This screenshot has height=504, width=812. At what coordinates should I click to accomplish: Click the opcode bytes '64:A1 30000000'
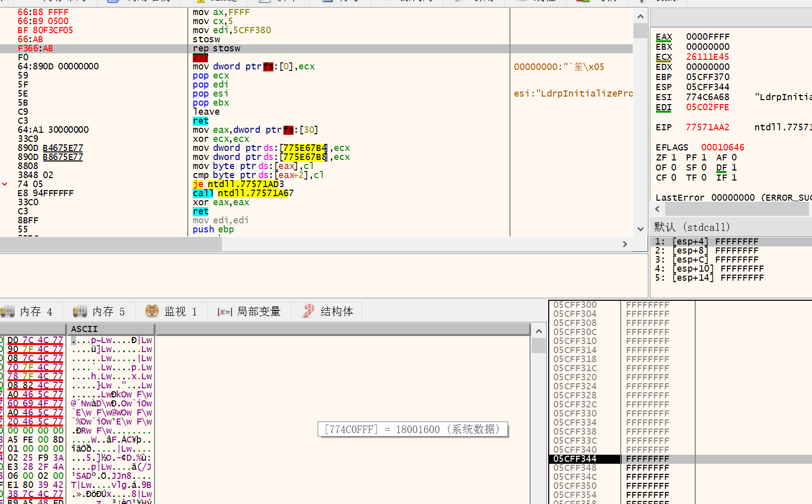pos(53,130)
